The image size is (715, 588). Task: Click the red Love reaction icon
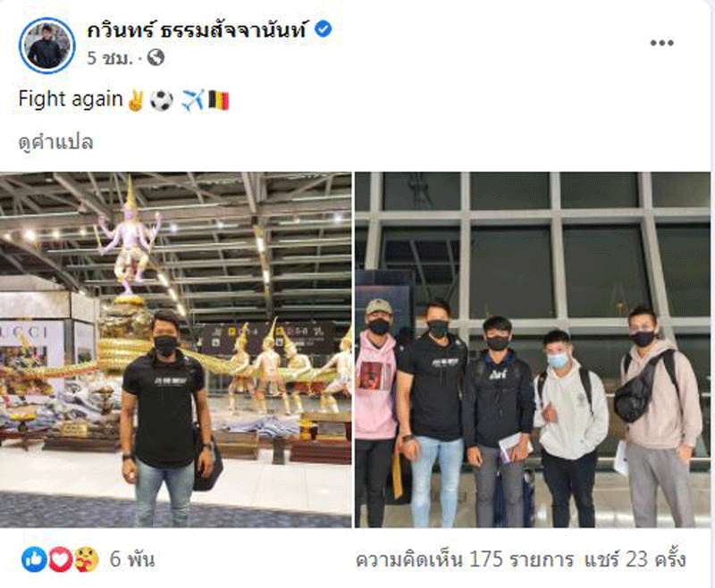click(60, 559)
